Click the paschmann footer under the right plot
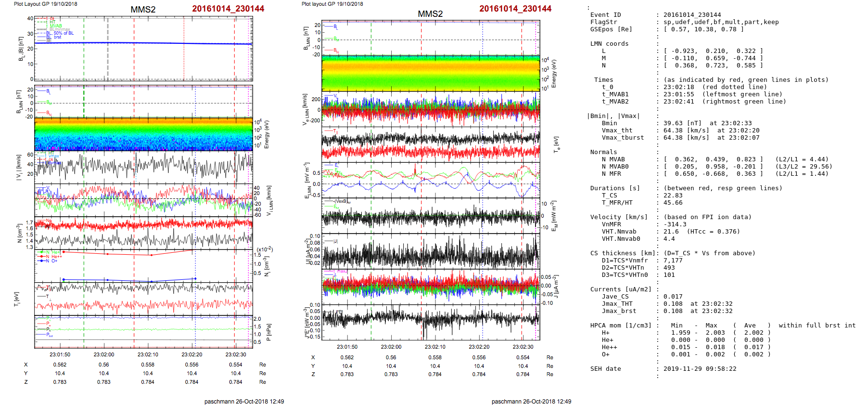Viewport: 868px width, 405px height. (x=531, y=401)
